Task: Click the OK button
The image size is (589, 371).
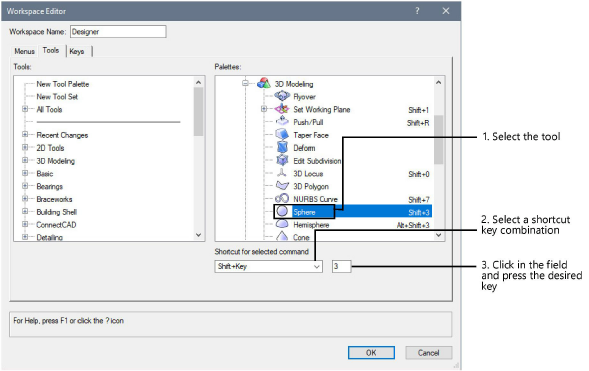Action: point(371,352)
